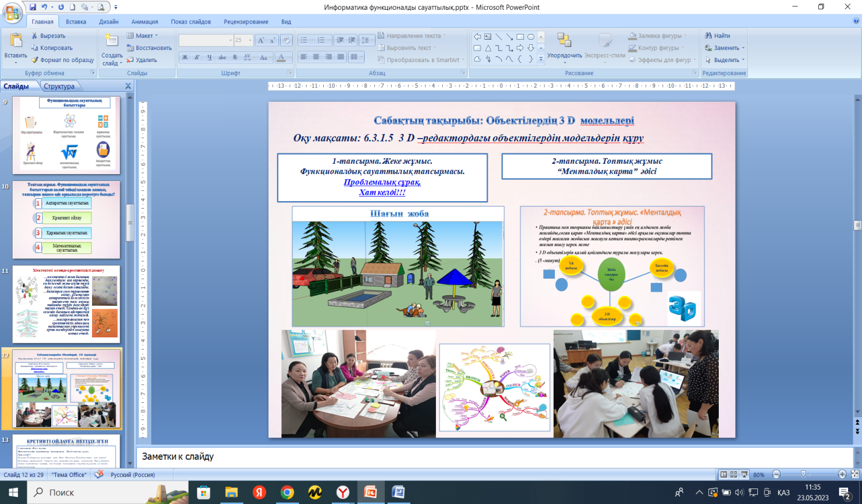Click the Вставить paste button
862x504 pixels.
click(16, 48)
